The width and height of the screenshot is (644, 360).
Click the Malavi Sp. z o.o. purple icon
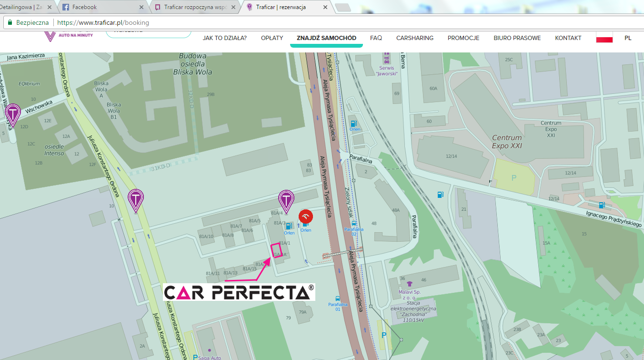coord(410,284)
